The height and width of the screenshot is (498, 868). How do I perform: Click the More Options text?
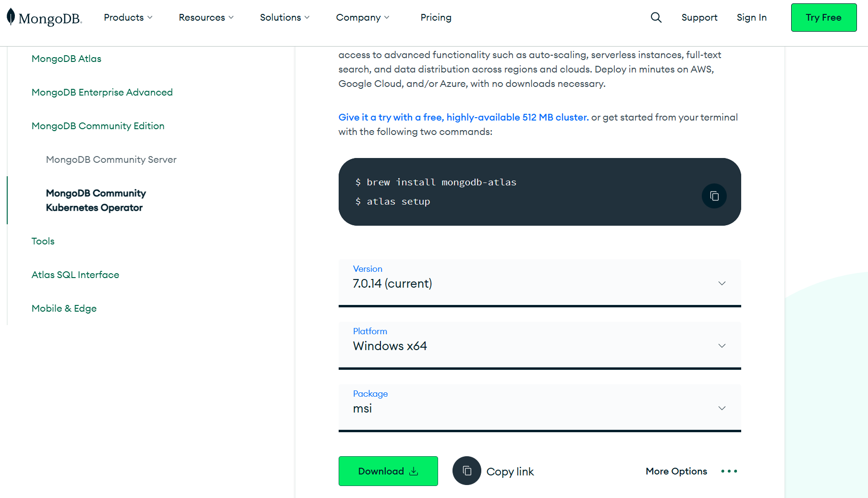point(676,471)
